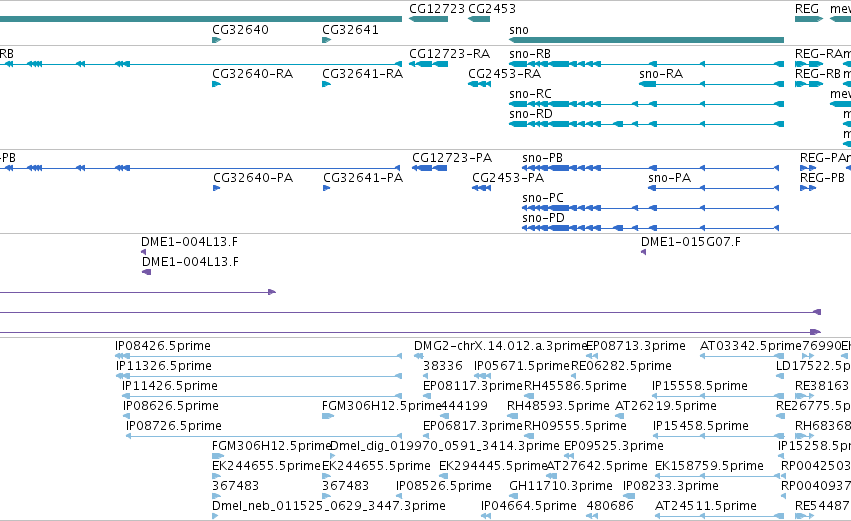Viewport: 851px width, 521px height.
Task: Open transcript CG2453-RA
Action: (504, 74)
